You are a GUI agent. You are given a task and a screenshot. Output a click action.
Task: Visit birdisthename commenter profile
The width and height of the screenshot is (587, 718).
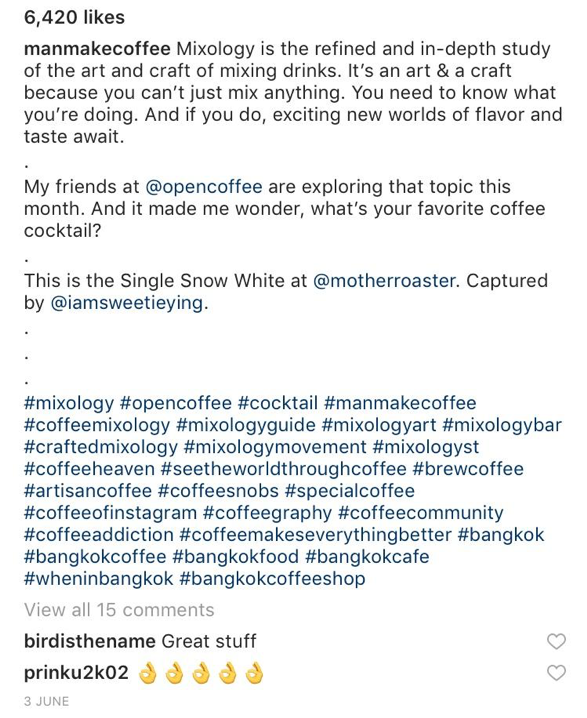(90, 641)
